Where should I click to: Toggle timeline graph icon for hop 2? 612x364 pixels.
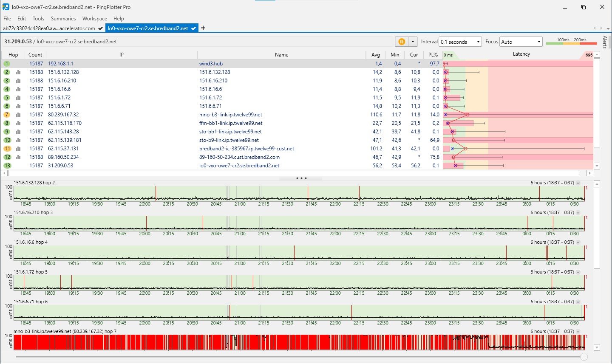click(18, 72)
